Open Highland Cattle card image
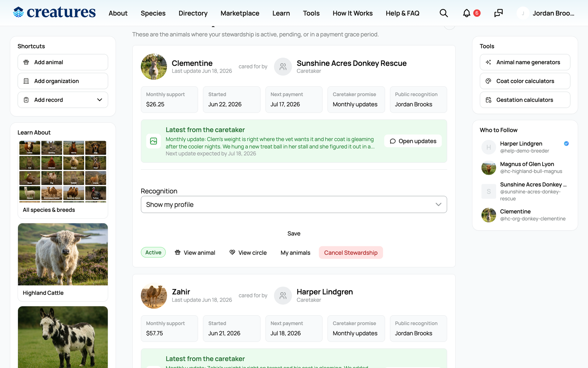This screenshot has width=588, height=368. pos(63,254)
